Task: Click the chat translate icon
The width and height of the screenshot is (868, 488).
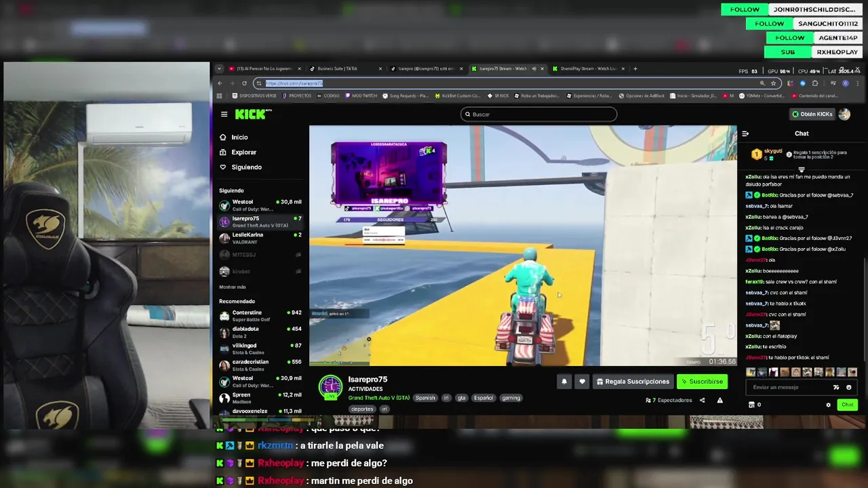Action: 836,387
